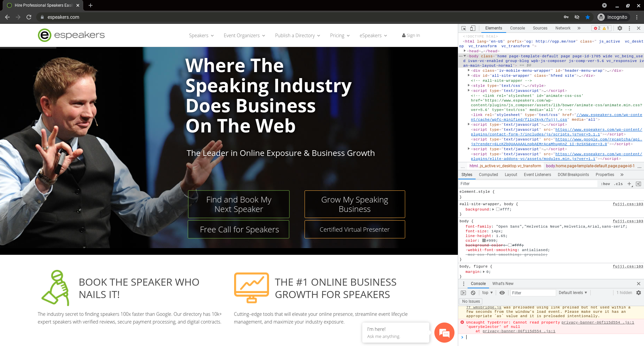644x346 pixels.
Task: Click Free Call for Speakers button
Action: click(239, 229)
